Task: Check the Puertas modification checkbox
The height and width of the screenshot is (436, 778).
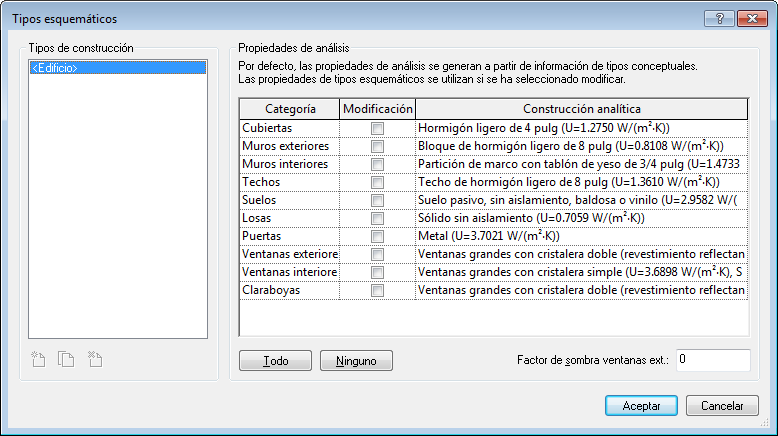Action: point(377,237)
